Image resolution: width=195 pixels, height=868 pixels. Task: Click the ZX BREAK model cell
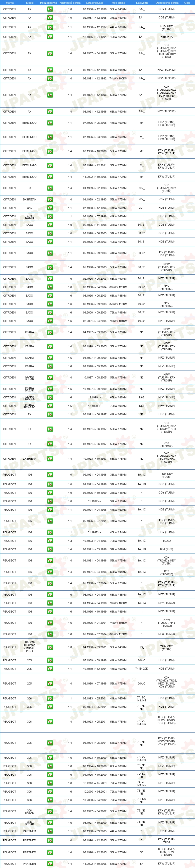[30, 459]
